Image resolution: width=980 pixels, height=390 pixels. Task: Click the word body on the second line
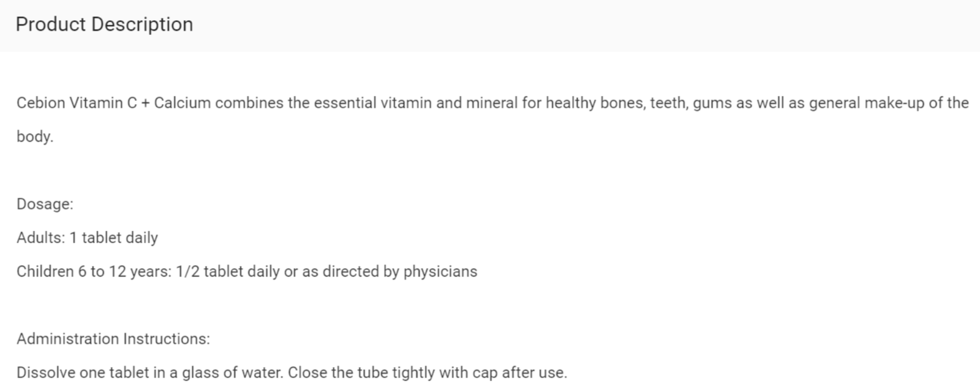point(34,137)
